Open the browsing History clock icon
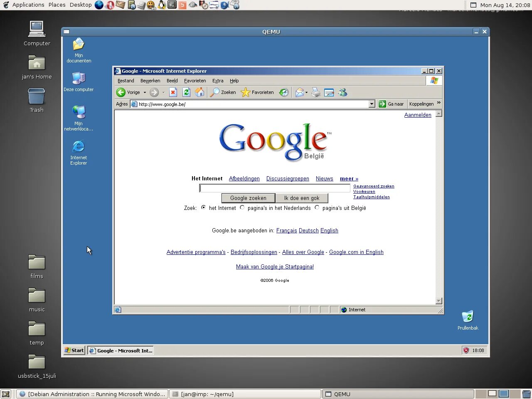Image resolution: width=532 pixels, height=399 pixels. tap(283, 92)
